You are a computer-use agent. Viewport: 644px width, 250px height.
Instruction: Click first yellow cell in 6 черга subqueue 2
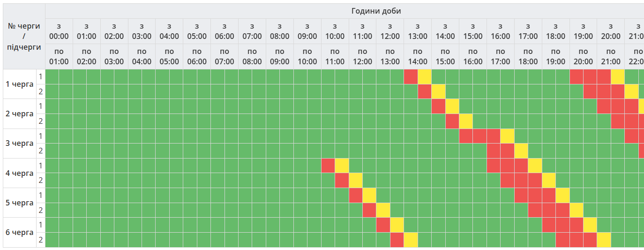point(411,240)
